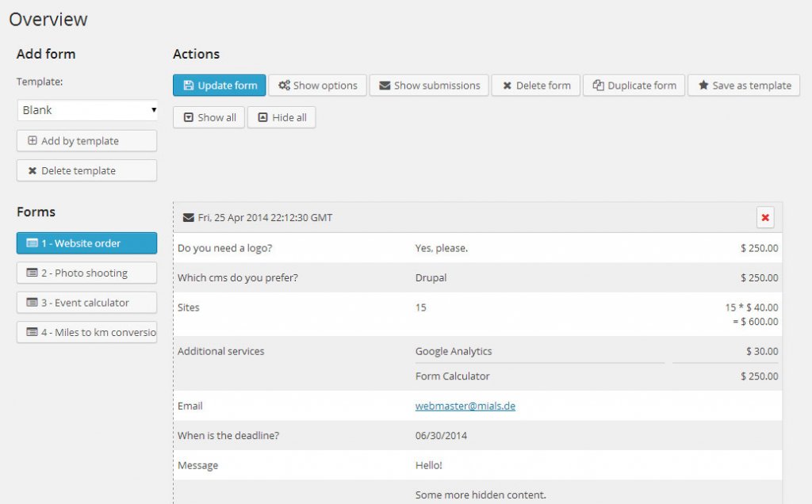Click the '15 * $ 40.00' calculation
The image size is (812, 504).
click(752, 307)
